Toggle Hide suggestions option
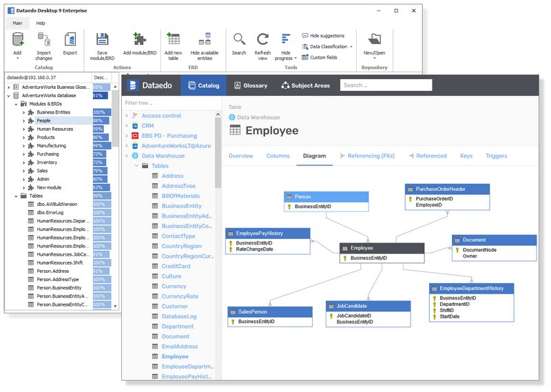Image resolution: width=551 pixels, height=392 pixels. [x=323, y=36]
